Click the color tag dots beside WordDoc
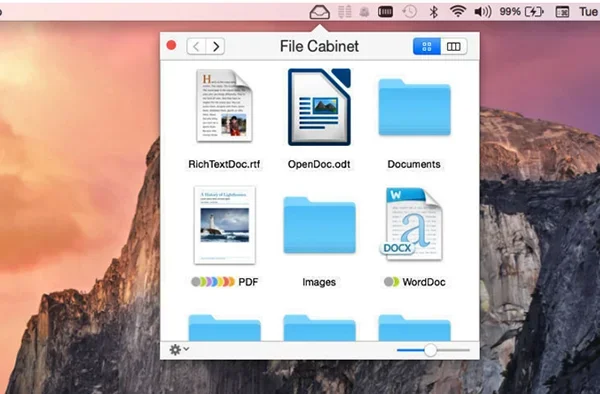600x394 pixels. (x=391, y=282)
